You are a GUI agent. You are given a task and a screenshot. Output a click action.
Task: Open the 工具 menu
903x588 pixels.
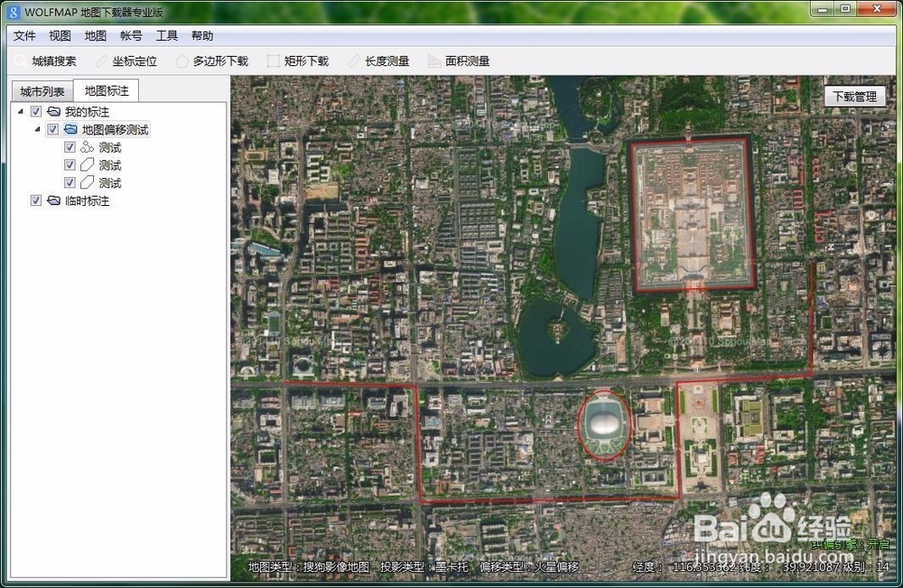[166, 35]
